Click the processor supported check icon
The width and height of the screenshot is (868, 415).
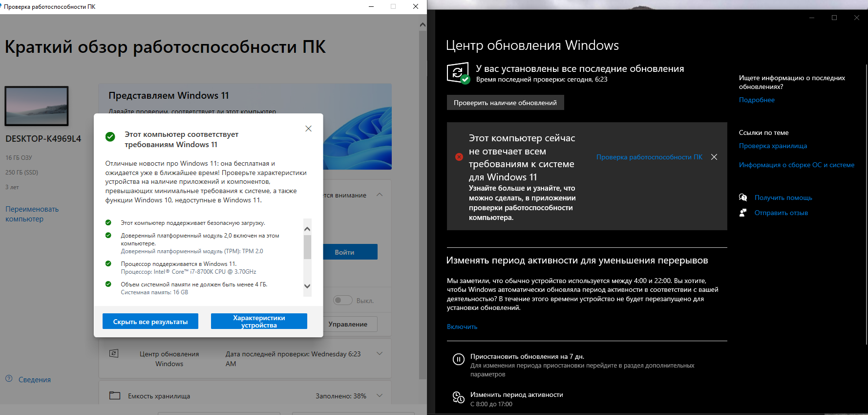pyautogui.click(x=108, y=263)
